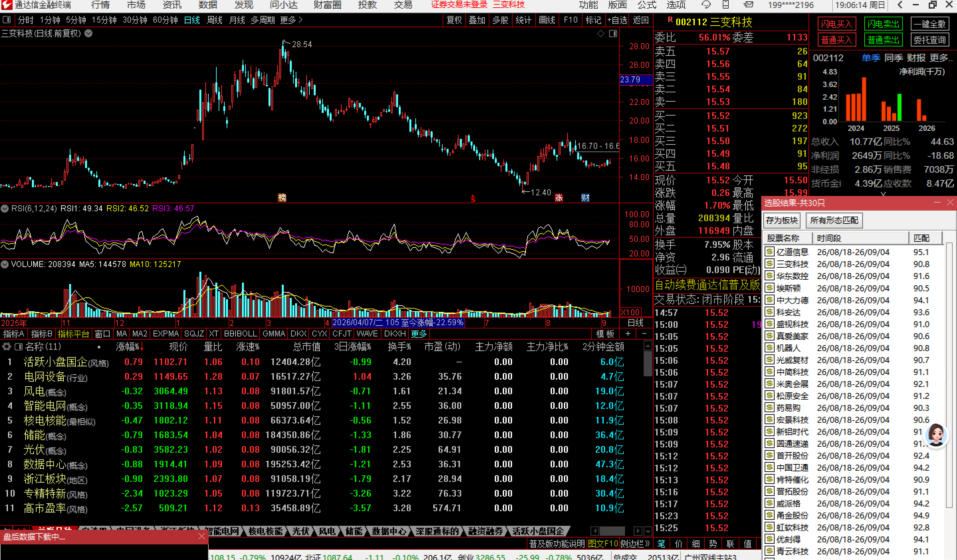Switch tick panel to 笔 view
957x560 pixels.
tap(662, 544)
